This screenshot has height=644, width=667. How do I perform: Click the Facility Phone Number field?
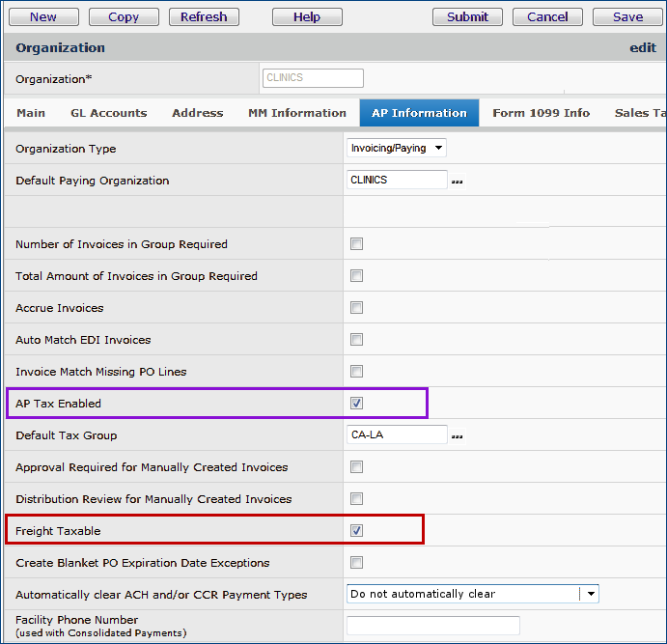[432, 626]
